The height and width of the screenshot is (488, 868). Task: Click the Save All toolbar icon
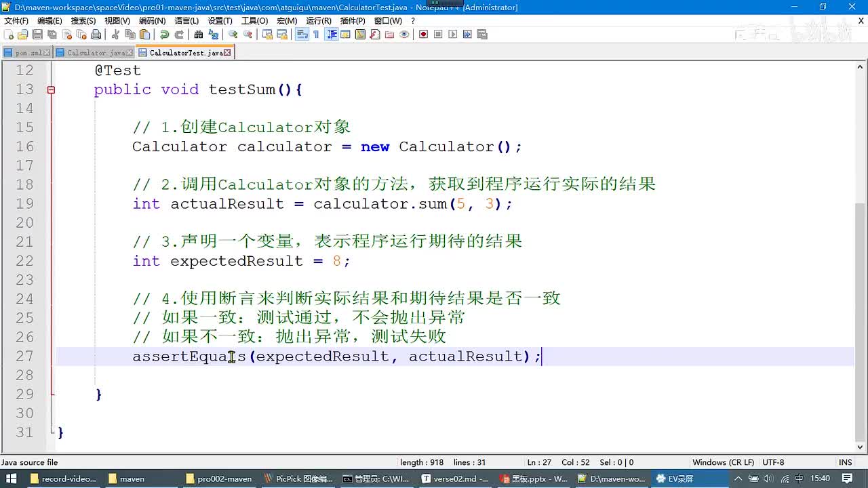(x=52, y=35)
